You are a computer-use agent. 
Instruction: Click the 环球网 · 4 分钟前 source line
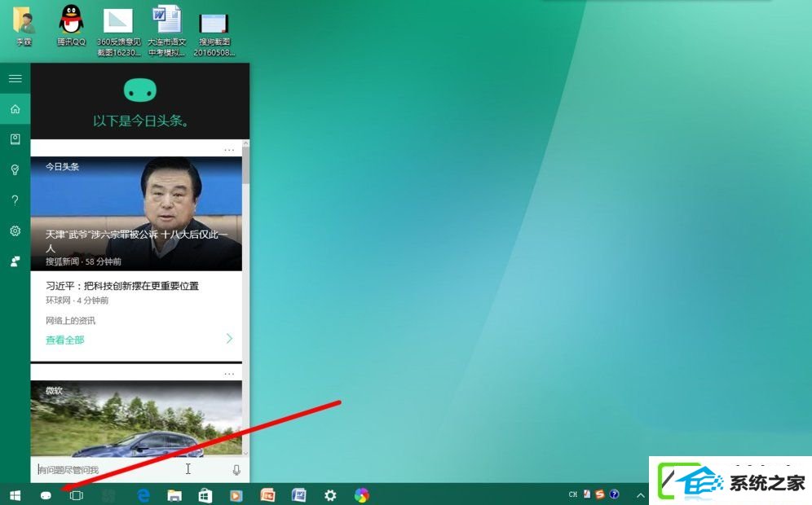tap(77, 301)
